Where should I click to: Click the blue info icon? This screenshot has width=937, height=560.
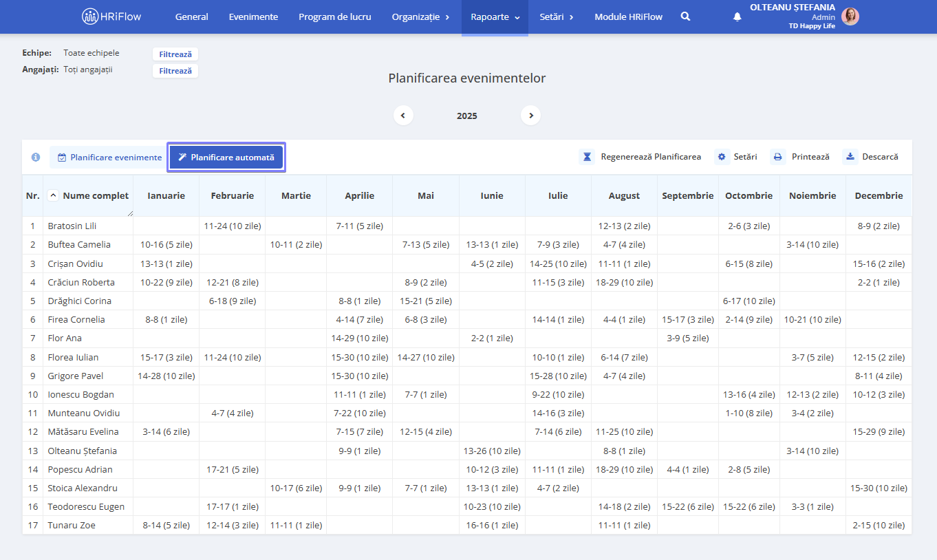click(36, 158)
